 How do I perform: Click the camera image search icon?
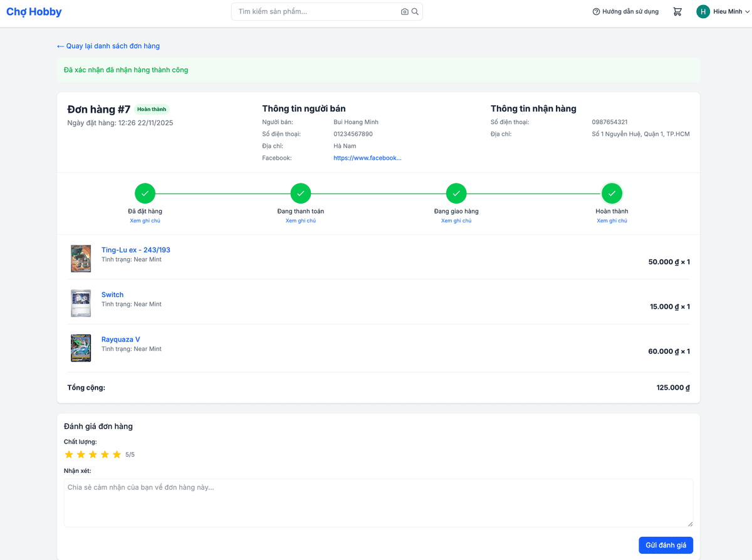click(405, 12)
